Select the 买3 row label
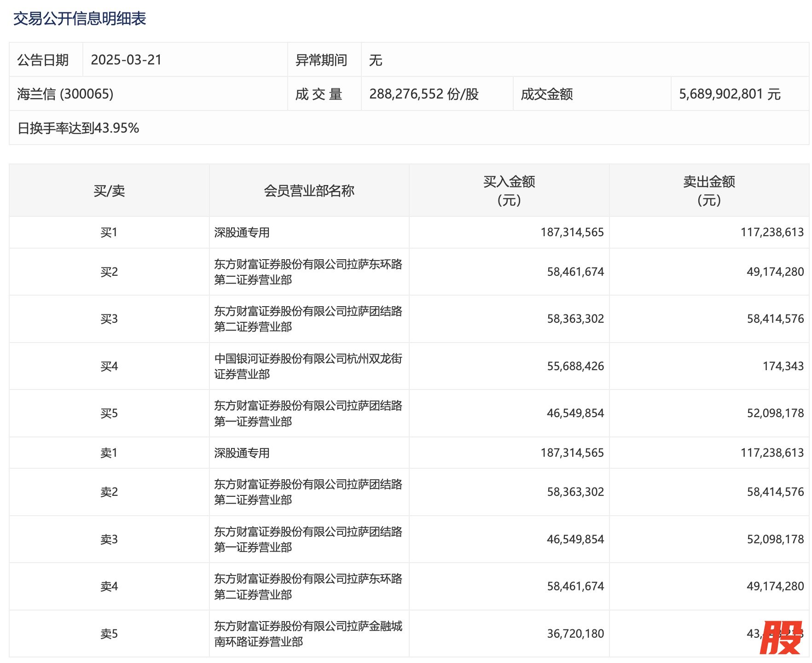The image size is (812, 663). [x=109, y=319]
